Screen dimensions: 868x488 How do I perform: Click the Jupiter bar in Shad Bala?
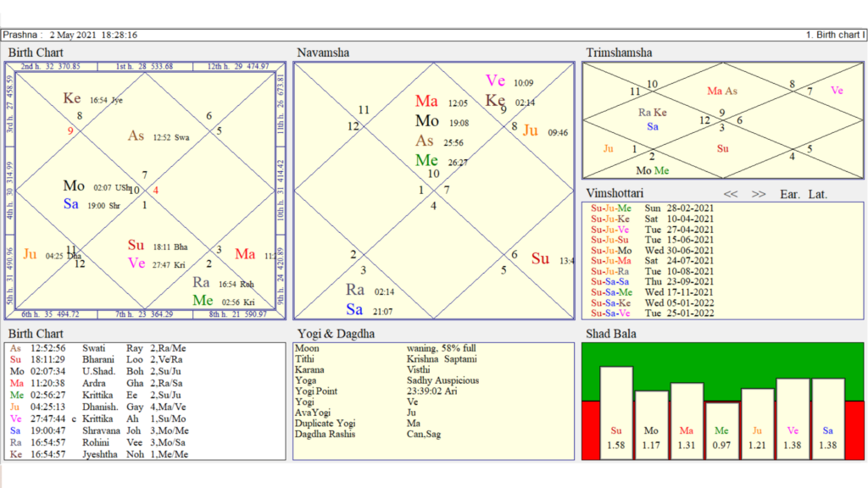(757, 424)
